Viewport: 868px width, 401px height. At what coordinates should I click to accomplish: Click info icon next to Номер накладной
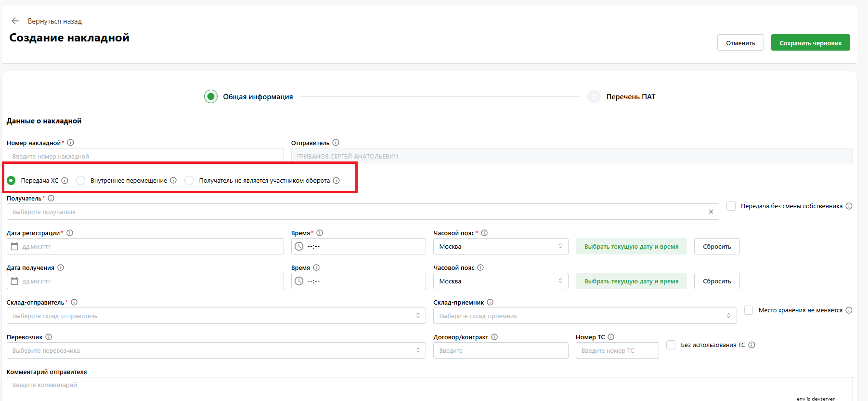click(x=71, y=143)
